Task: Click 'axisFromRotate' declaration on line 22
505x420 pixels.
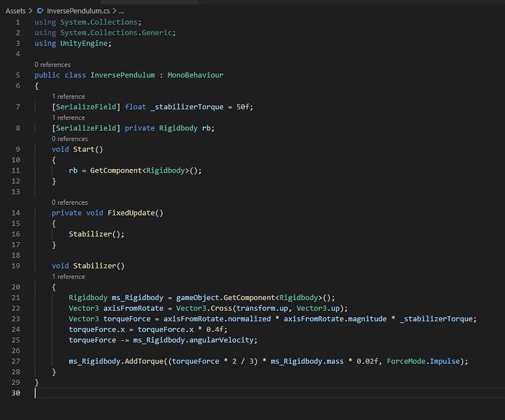Action: pos(133,308)
